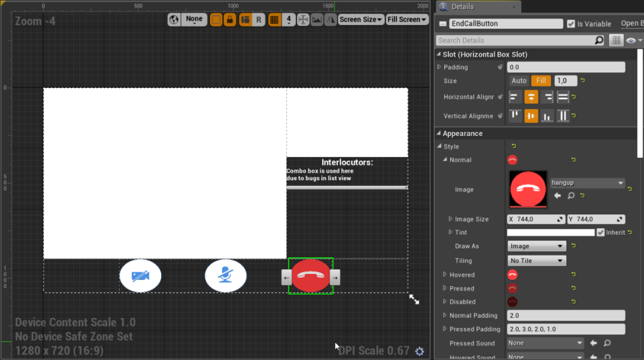
Task: Select the camera-off button in canvas
Action: (x=141, y=276)
